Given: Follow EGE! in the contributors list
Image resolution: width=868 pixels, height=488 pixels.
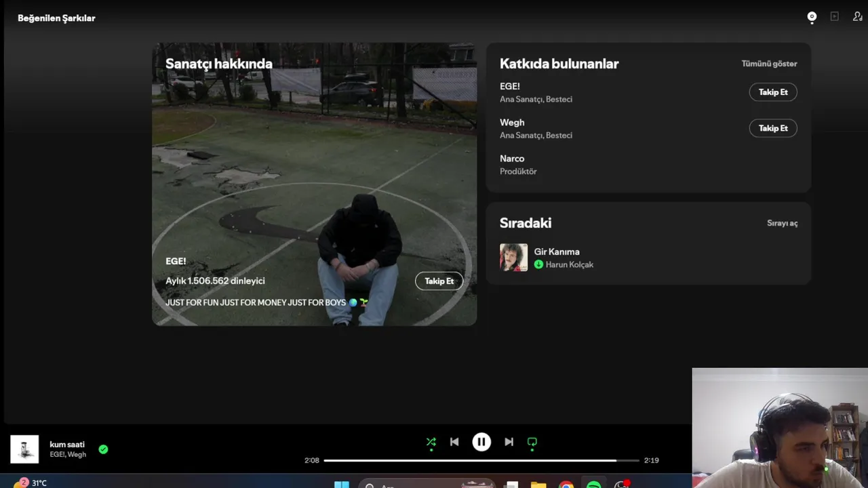Looking at the screenshot, I should [773, 92].
